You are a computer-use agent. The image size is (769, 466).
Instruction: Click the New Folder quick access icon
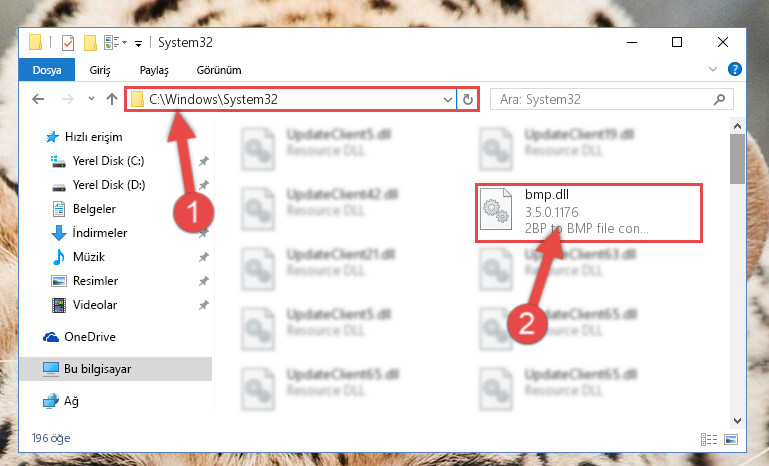click(90, 43)
